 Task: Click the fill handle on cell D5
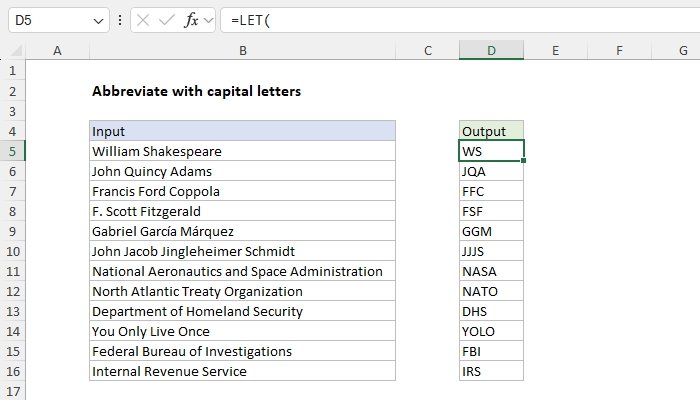[523, 161]
